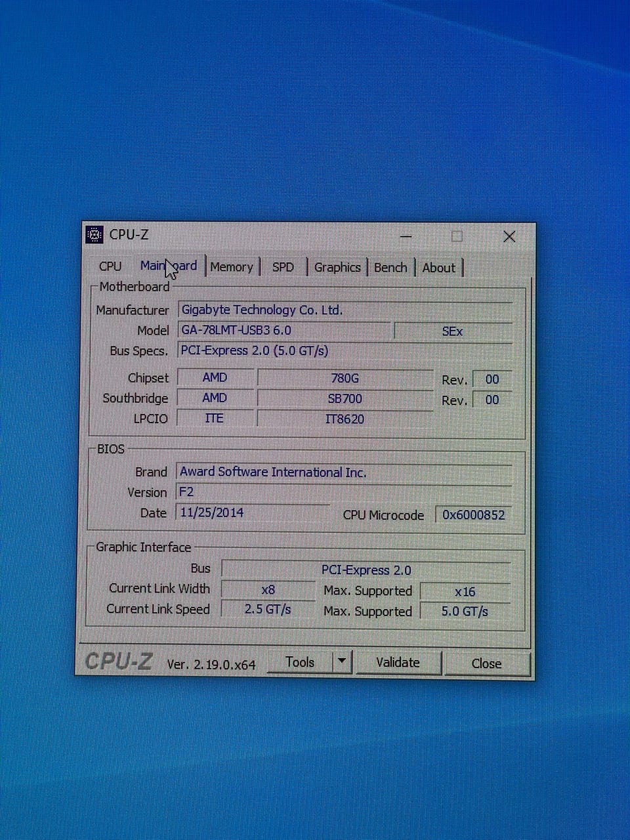This screenshot has height=840, width=630.
Task: Close CPU-Z window with the X
Action: coord(509,236)
